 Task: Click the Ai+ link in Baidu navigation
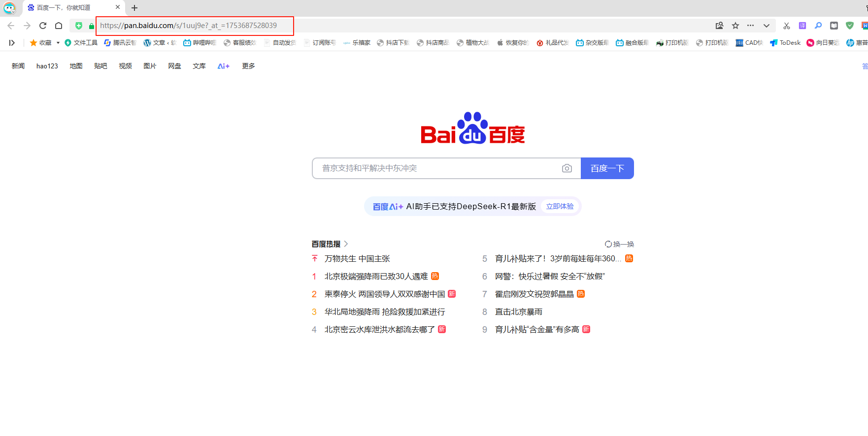tap(224, 66)
